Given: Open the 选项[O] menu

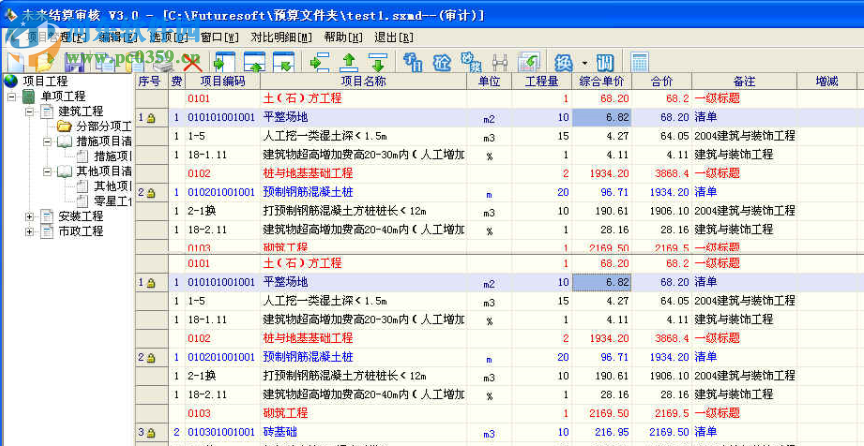Looking at the screenshot, I should [x=169, y=37].
